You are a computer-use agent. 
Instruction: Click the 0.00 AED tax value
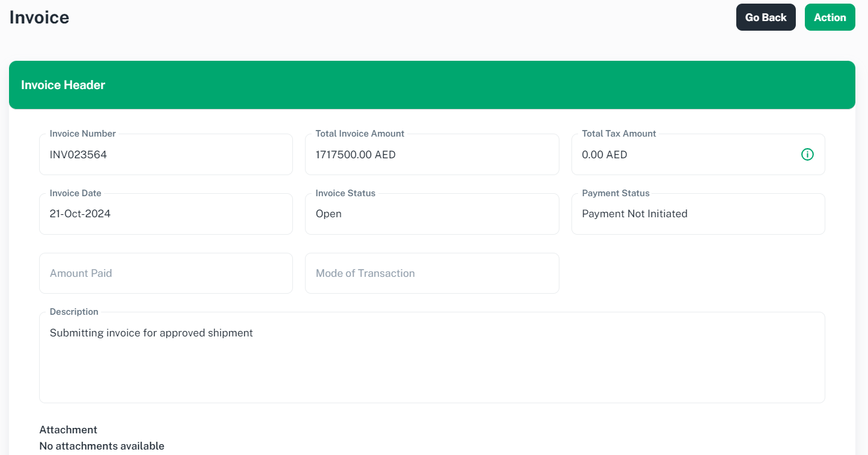(605, 155)
